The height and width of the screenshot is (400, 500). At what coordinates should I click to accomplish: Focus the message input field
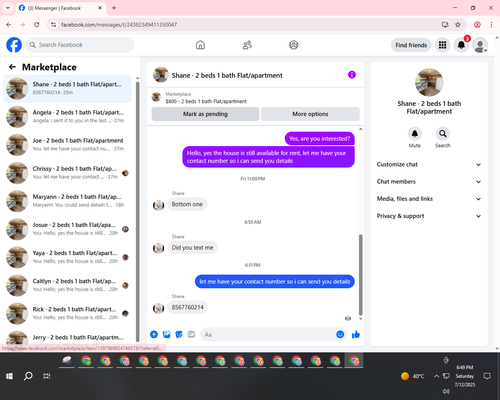268,334
